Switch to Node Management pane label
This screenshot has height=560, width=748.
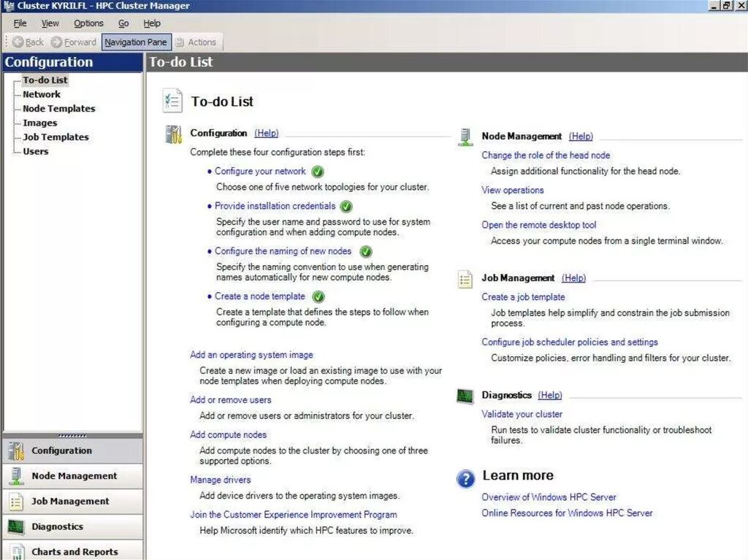pos(74,476)
